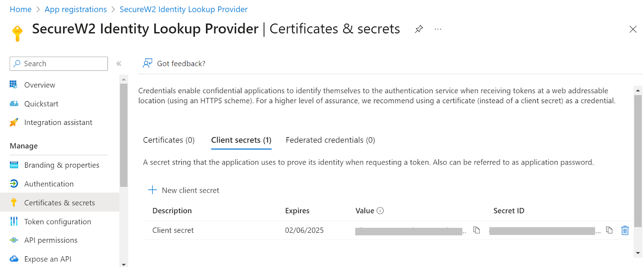Click the Got feedback icon

point(148,64)
